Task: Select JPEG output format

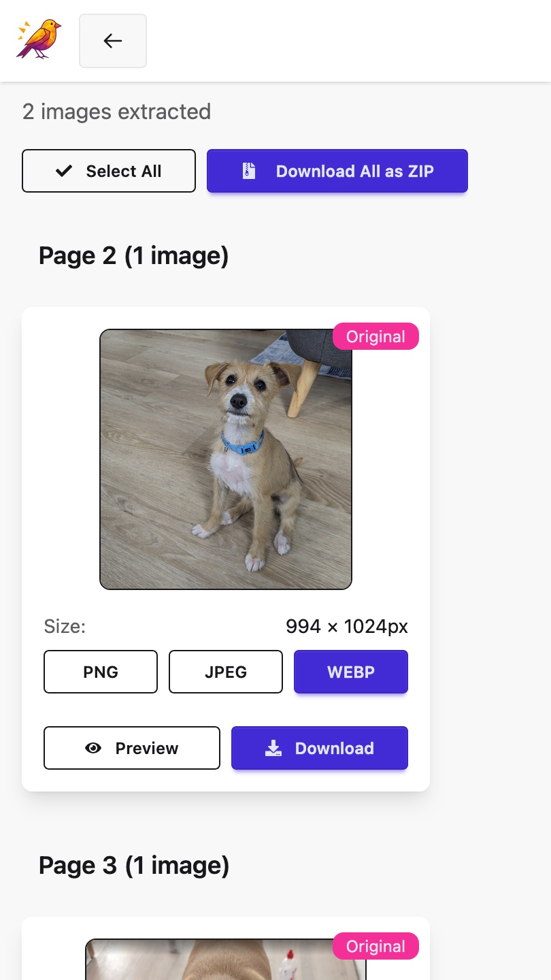Action: 226,672
